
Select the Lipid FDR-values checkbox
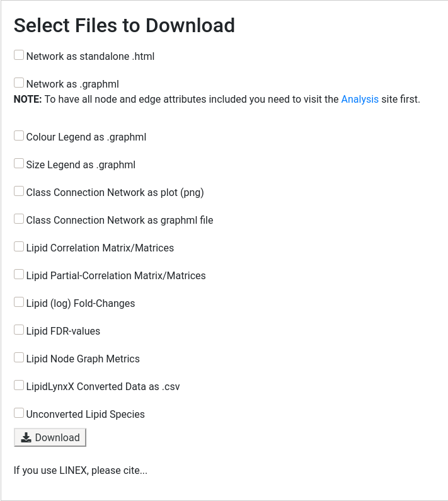pos(19,330)
